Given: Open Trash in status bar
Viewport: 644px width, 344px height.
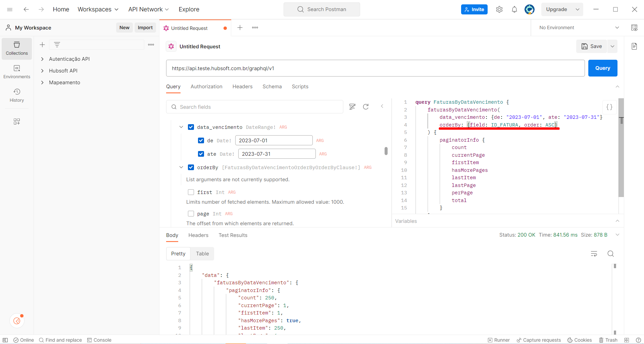Looking at the screenshot, I should pos(608,340).
